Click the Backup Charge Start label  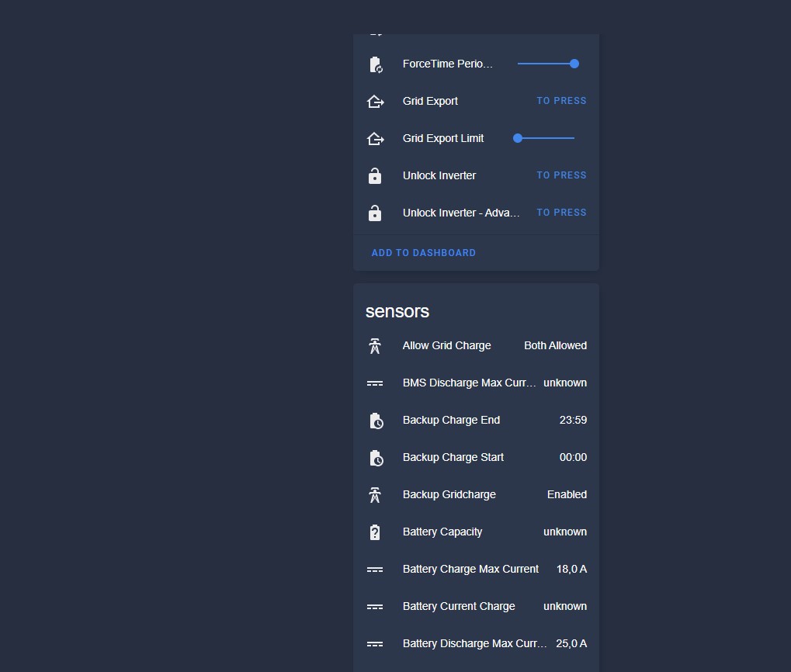[453, 457]
